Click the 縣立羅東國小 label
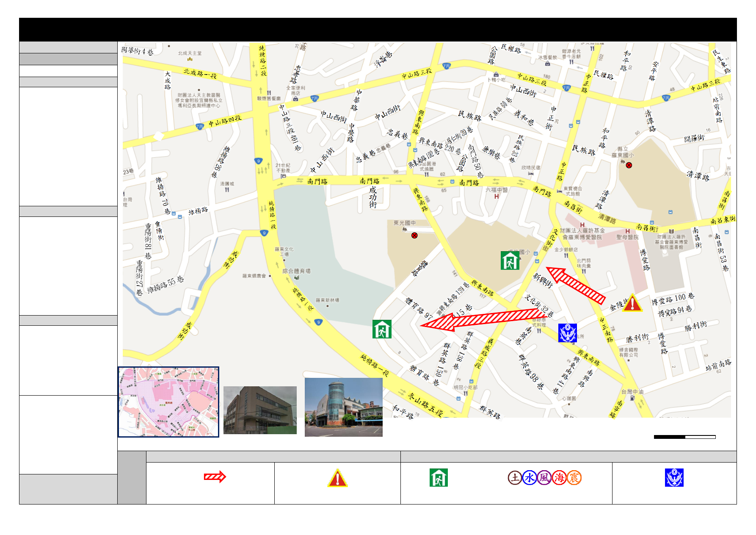Screen dimensions: 756x535 623,152
